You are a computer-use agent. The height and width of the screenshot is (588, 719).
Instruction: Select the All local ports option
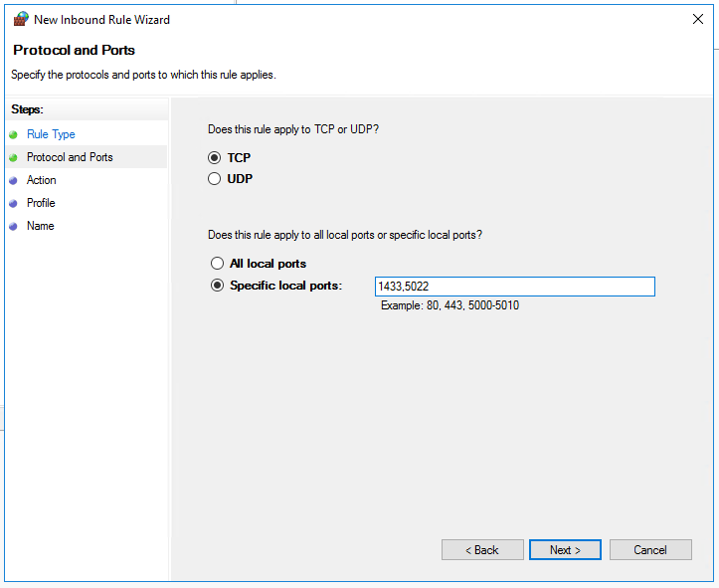pyautogui.click(x=217, y=264)
